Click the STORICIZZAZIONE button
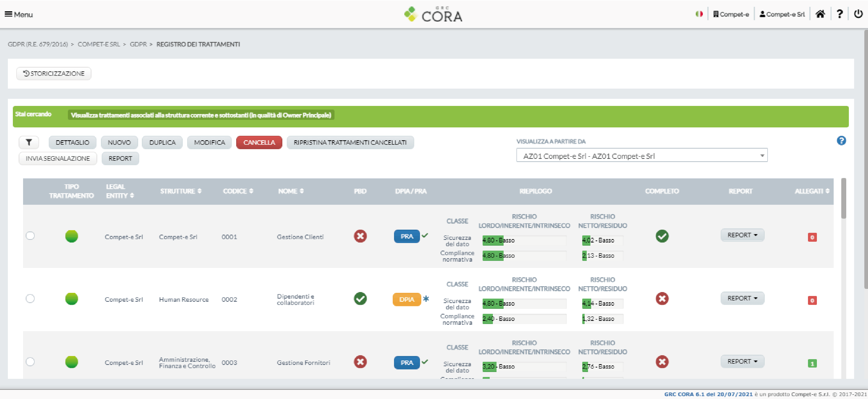 click(x=53, y=73)
